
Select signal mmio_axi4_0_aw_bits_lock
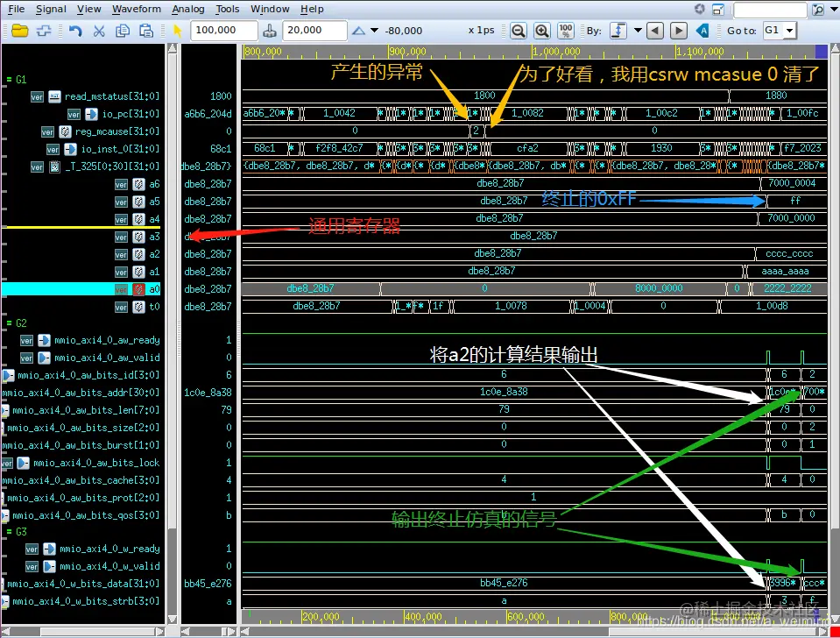pos(96,463)
